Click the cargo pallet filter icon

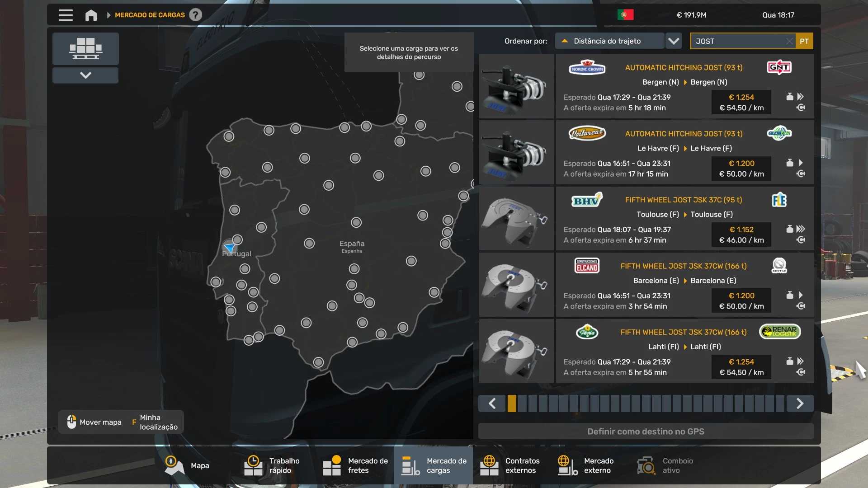point(85,49)
